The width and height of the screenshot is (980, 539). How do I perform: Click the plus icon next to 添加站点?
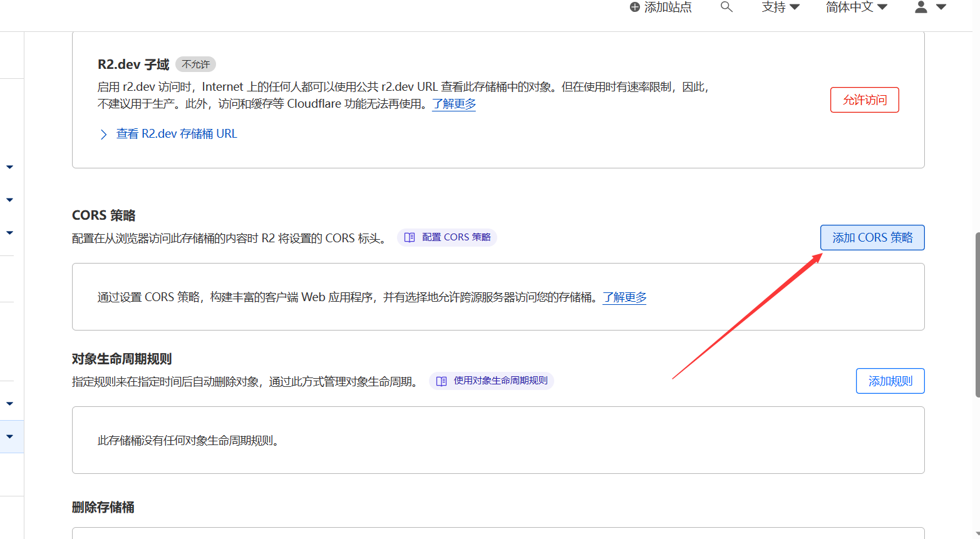click(x=635, y=7)
